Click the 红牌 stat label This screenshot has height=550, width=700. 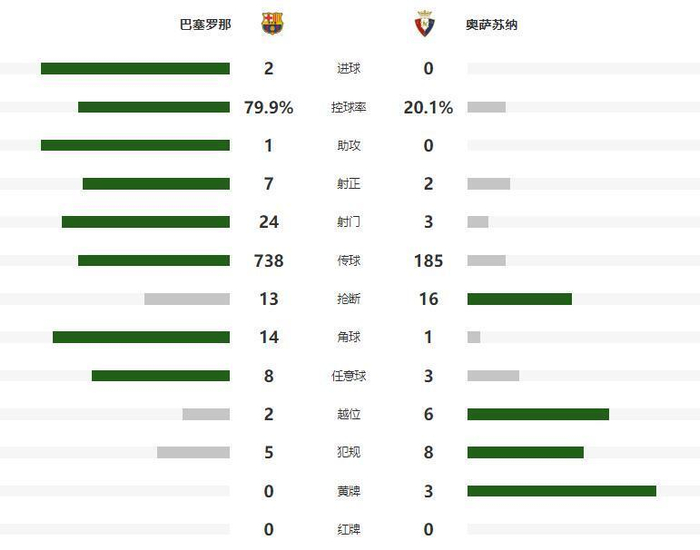pyautogui.click(x=349, y=529)
